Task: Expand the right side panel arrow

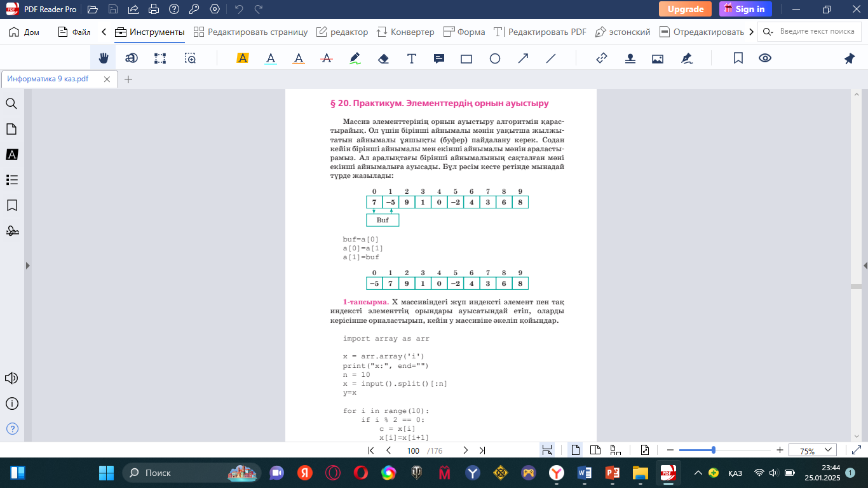Action: pyautogui.click(x=865, y=266)
